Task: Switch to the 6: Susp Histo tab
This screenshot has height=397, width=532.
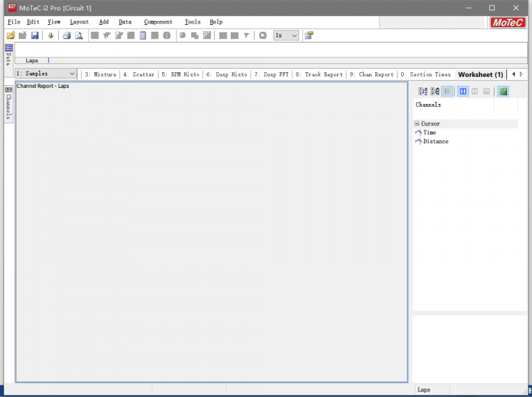Action: pyautogui.click(x=227, y=74)
